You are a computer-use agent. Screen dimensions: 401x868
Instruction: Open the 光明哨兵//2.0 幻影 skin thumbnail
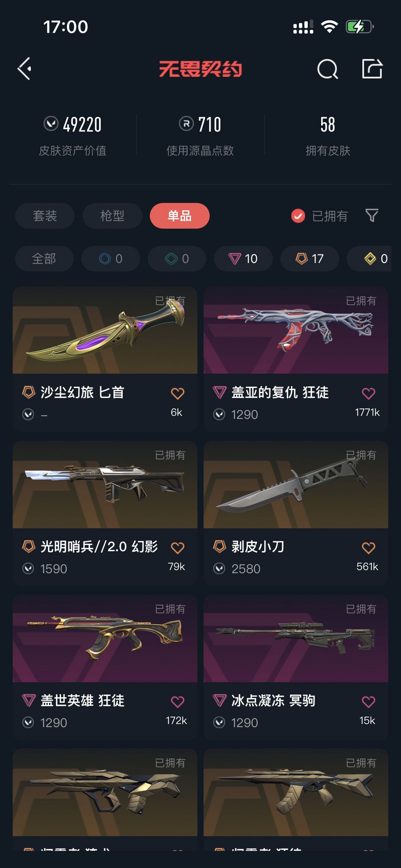pyautogui.click(x=105, y=484)
